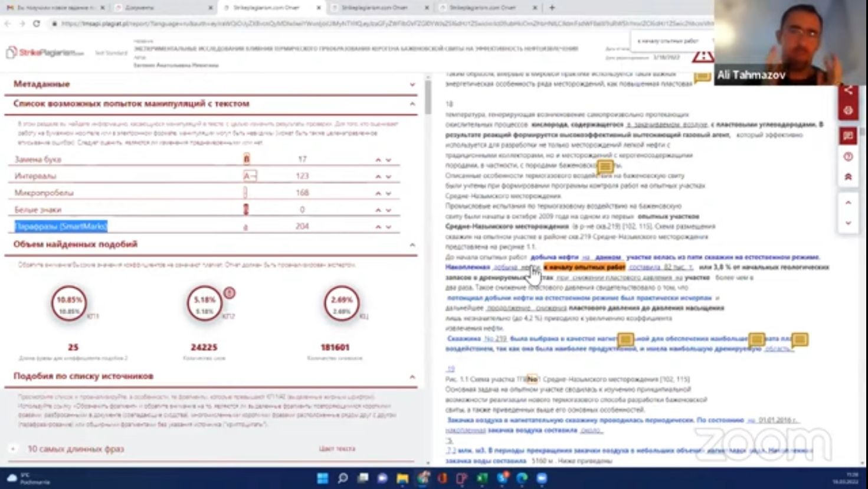Toggle the Белые знаки highlight icon
Image resolution: width=868 pixels, height=489 pixels.
pos(246,210)
